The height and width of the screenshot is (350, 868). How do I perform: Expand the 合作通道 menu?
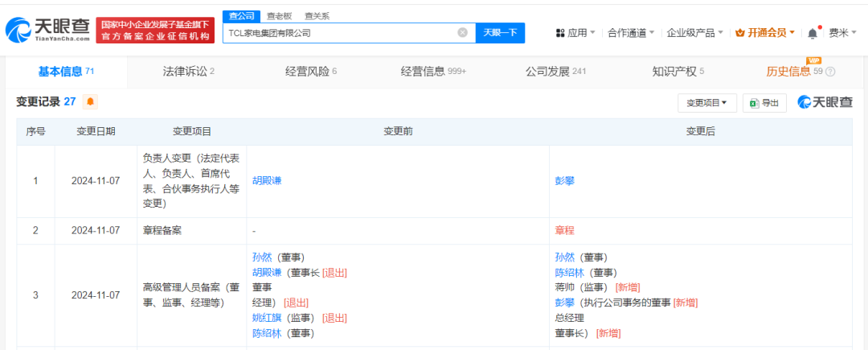coord(631,33)
